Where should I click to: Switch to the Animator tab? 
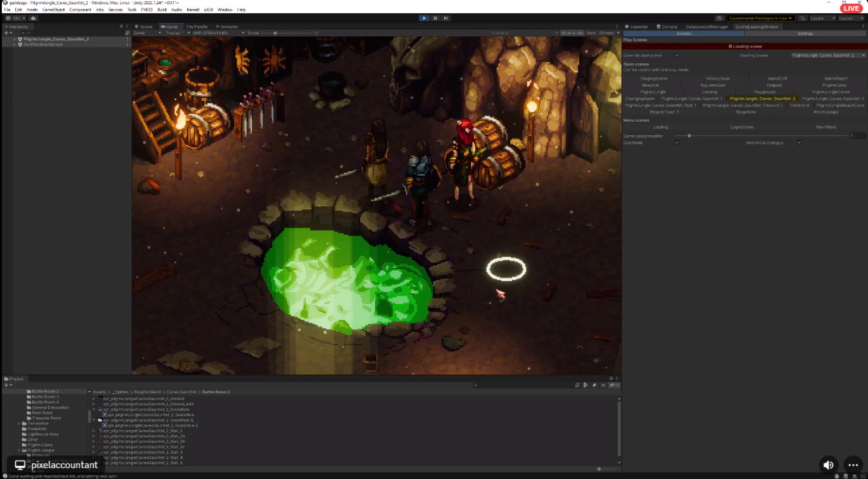coord(228,27)
